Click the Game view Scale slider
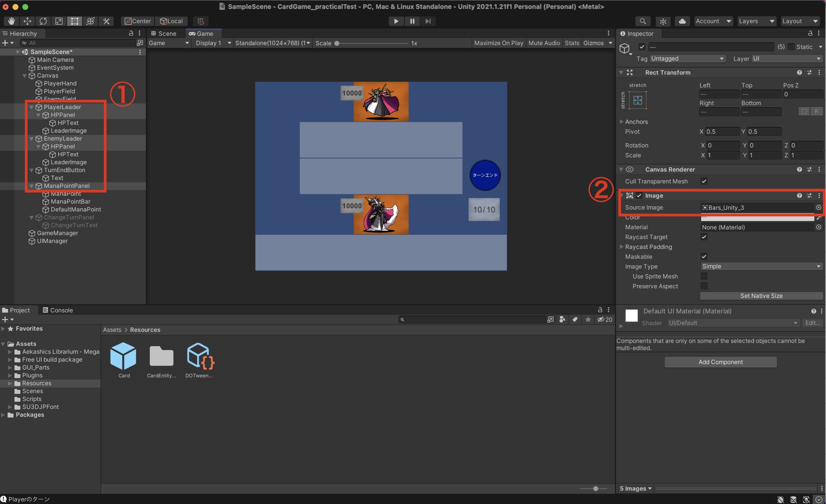826x504 pixels. (372, 43)
